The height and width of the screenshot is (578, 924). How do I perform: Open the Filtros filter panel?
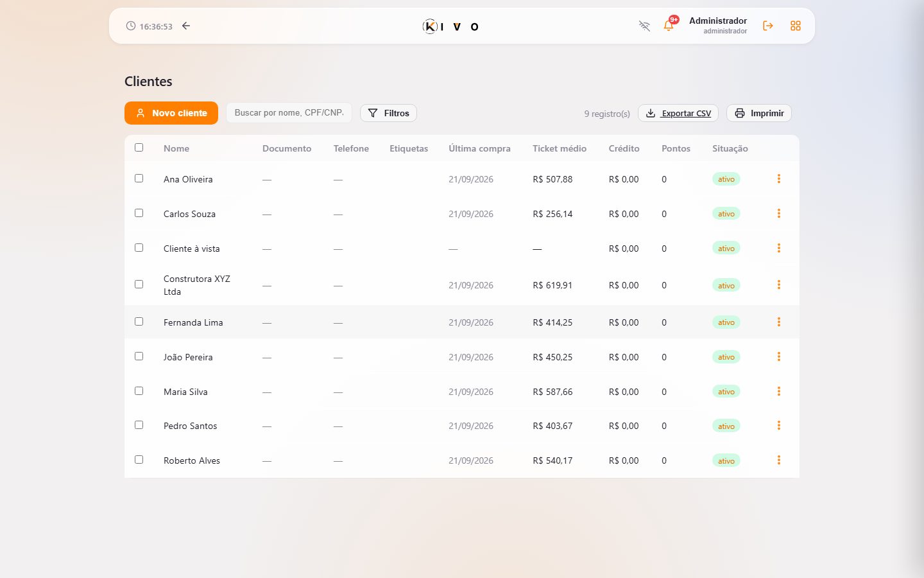click(x=389, y=113)
